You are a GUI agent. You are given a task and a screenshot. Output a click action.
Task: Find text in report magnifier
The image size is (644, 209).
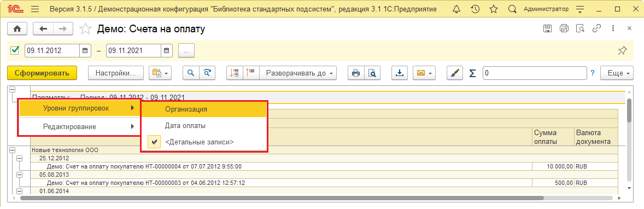point(191,73)
